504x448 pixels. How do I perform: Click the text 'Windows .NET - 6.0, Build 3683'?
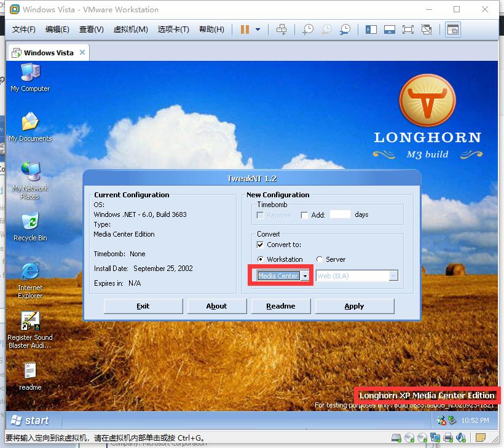pyautogui.click(x=140, y=214)
